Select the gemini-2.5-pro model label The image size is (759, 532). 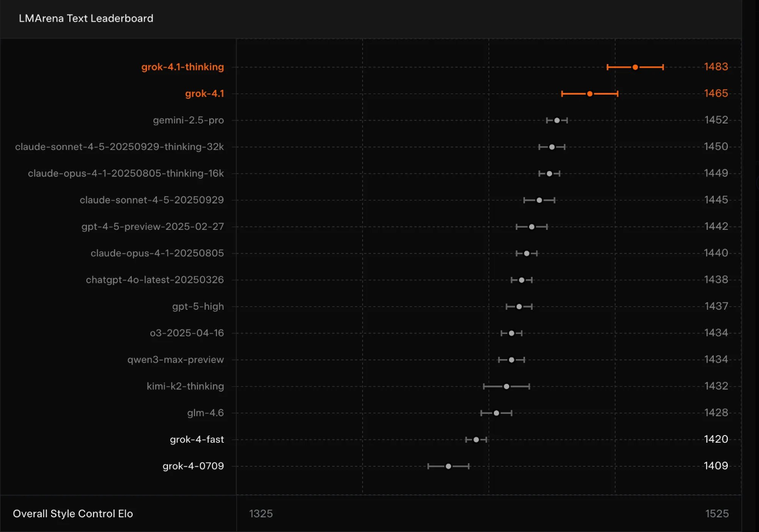coord(188,120)
